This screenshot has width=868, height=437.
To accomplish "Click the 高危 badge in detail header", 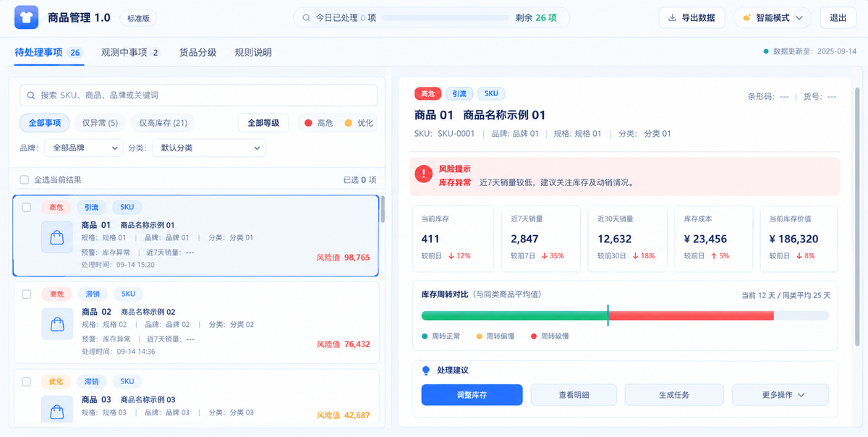I will 427,93.
